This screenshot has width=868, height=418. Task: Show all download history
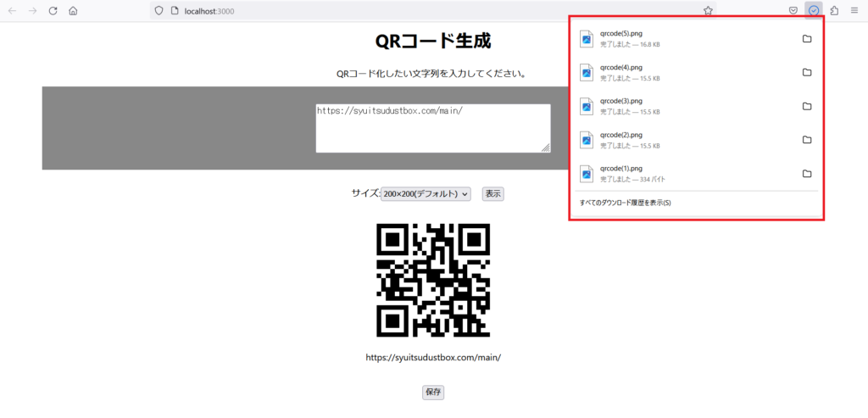[625, 203]
